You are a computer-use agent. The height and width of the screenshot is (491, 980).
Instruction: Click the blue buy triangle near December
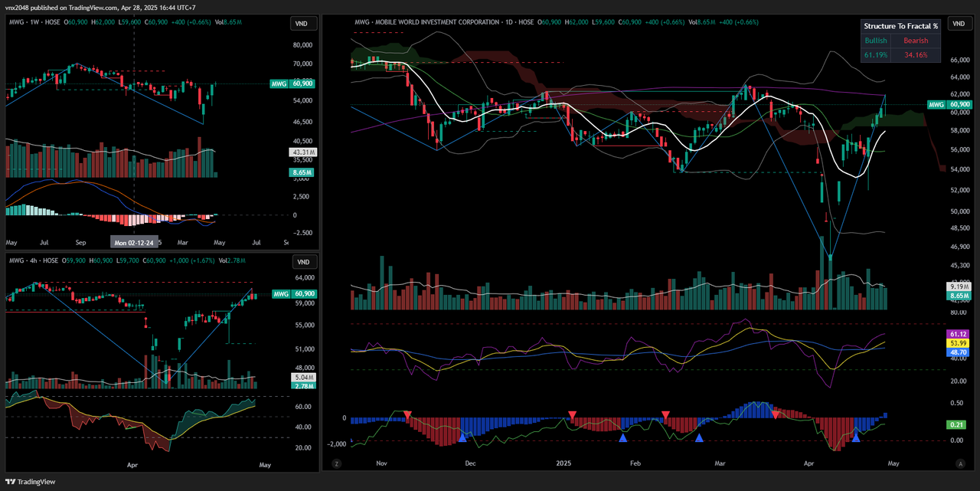462,438
